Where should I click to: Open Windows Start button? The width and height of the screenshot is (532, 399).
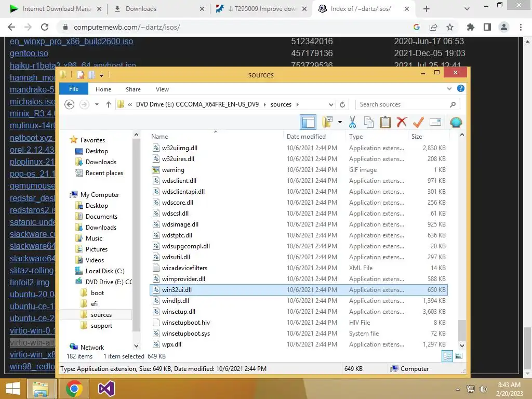tap(13, 389)
